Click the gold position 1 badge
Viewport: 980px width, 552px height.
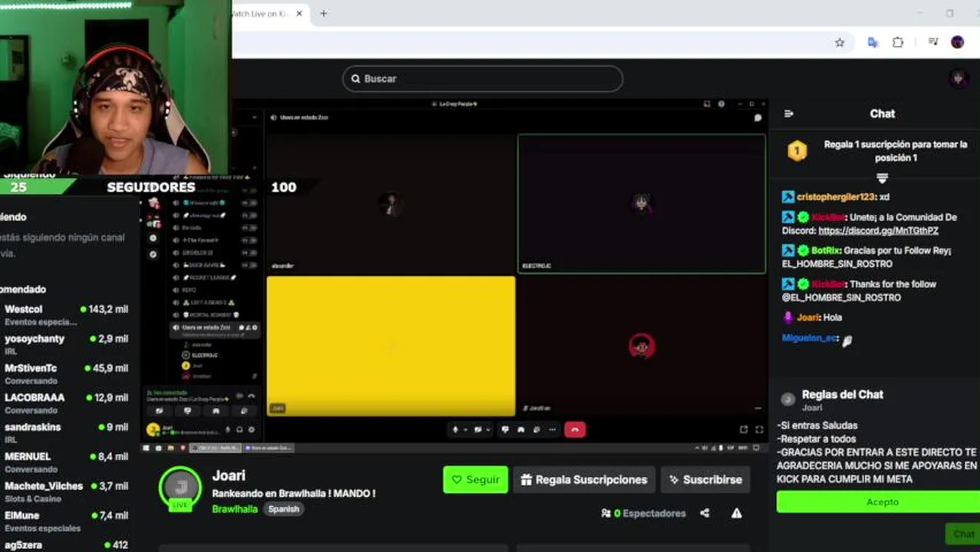[x=797, y=150]
